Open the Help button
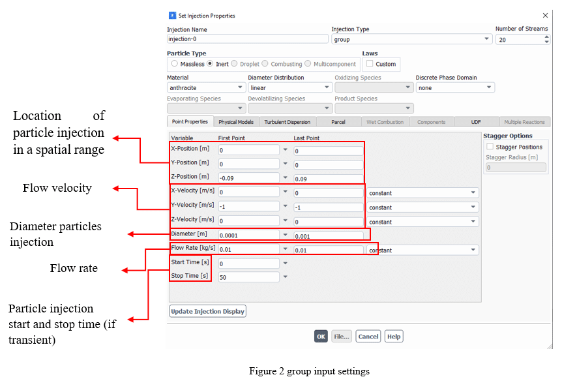562x392 pixels. click(393, 337)
